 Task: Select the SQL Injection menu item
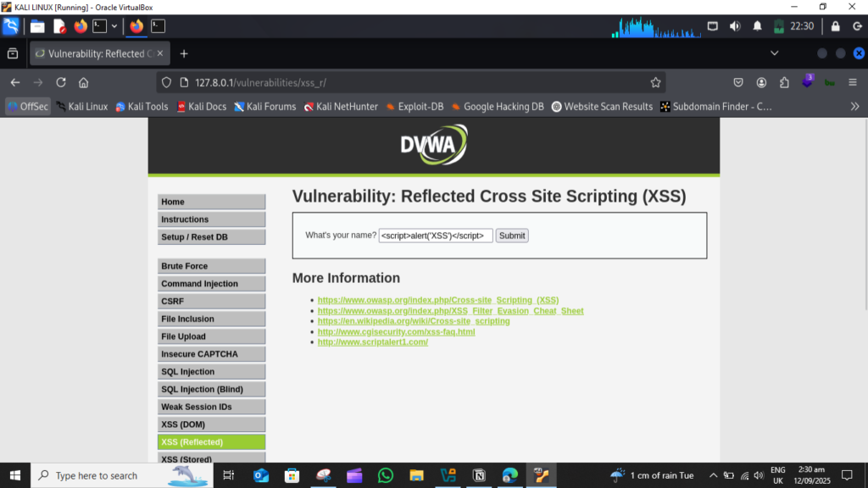pyautogui.click(x=211, y=372)
